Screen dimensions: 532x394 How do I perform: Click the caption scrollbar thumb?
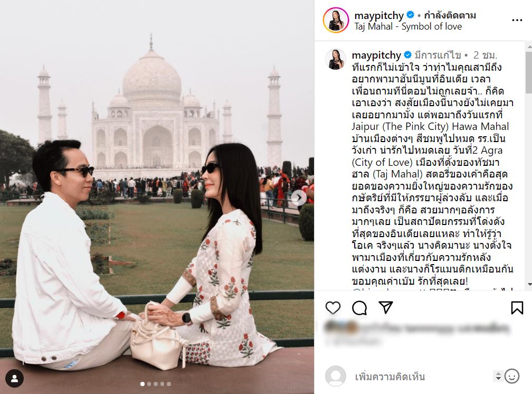point(529,72)
